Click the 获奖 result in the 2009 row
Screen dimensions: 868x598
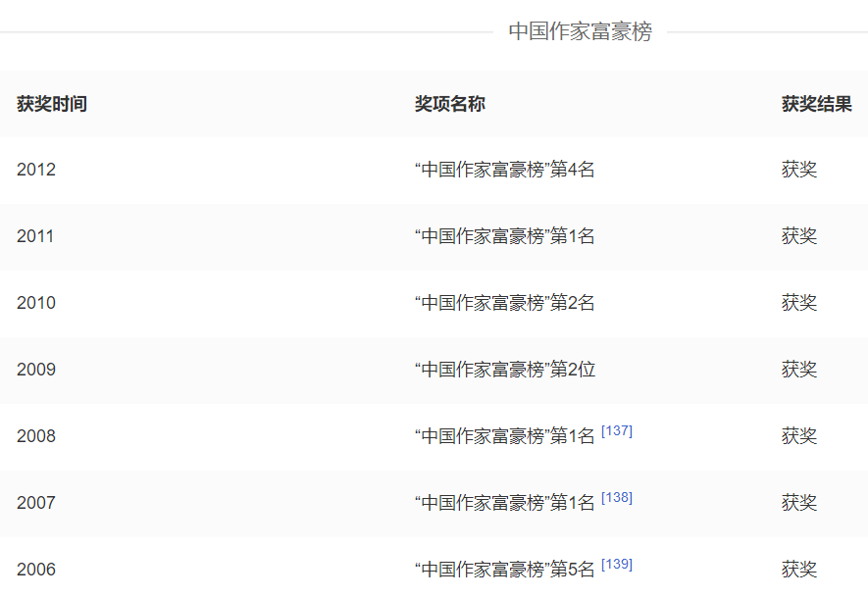point(798,370)
